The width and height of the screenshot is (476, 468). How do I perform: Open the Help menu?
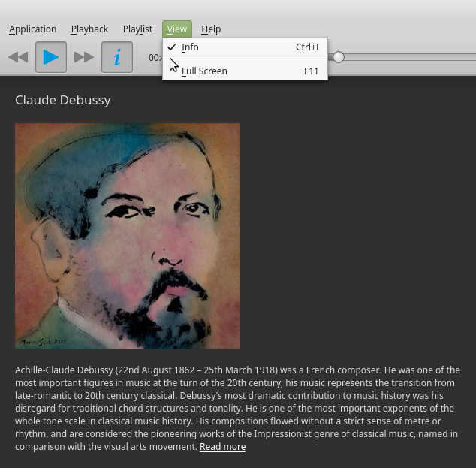(211, 29)
